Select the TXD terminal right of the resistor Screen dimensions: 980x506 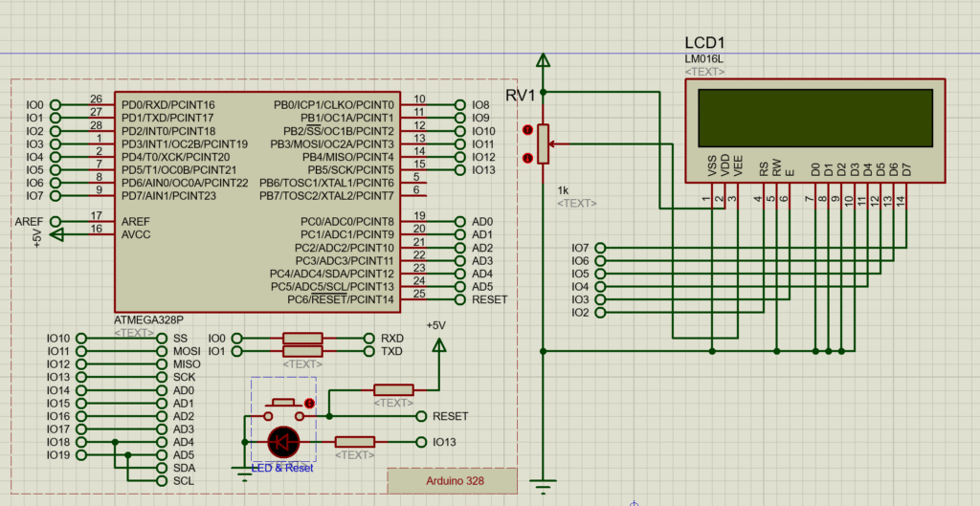coord(368,351)
